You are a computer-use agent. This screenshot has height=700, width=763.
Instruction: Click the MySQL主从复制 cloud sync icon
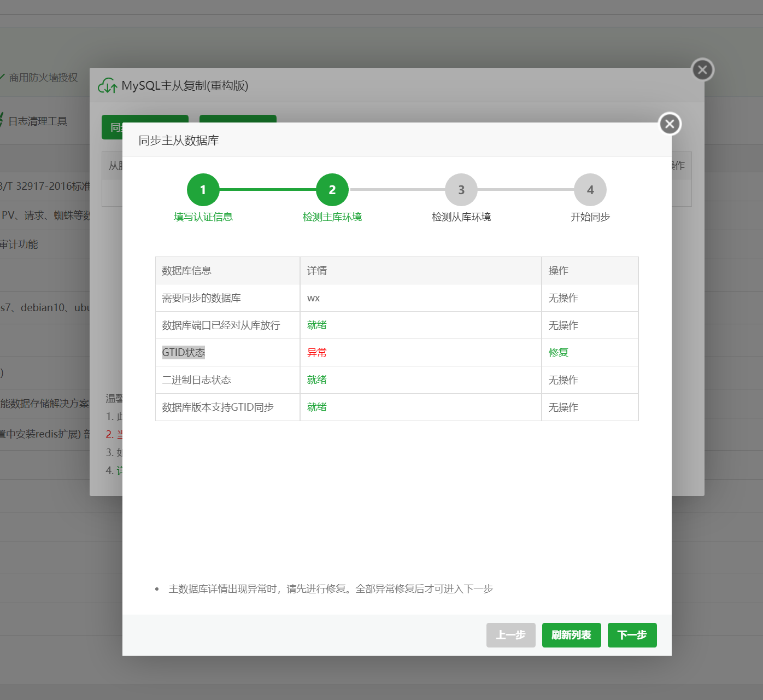point(107,86)
